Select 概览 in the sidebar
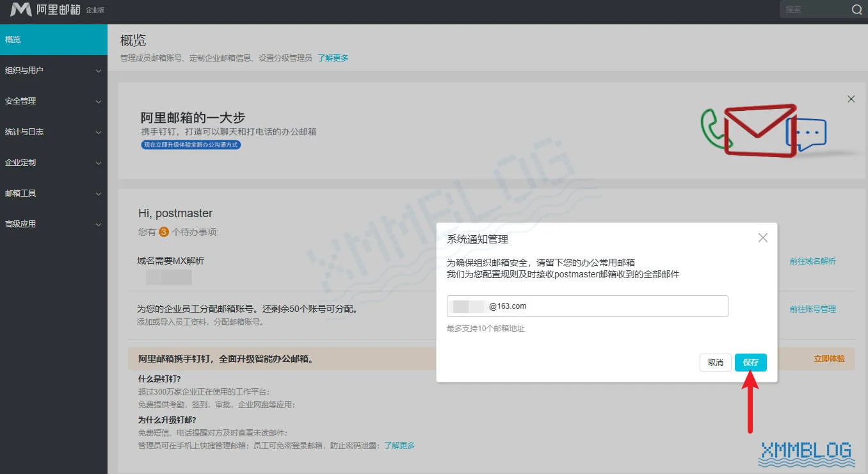868x474 pixels. (54, 39)
